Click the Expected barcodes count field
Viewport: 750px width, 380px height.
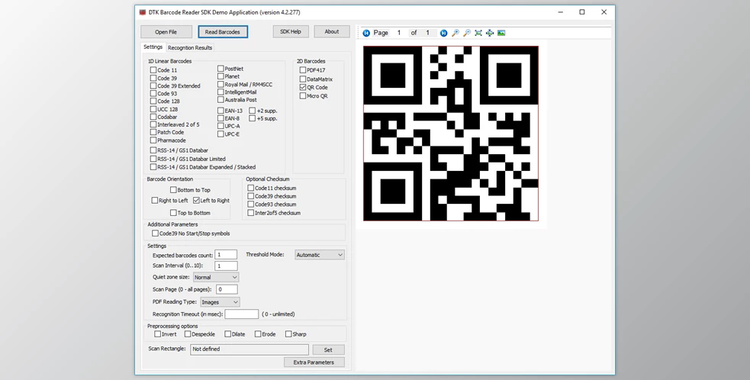226,255
